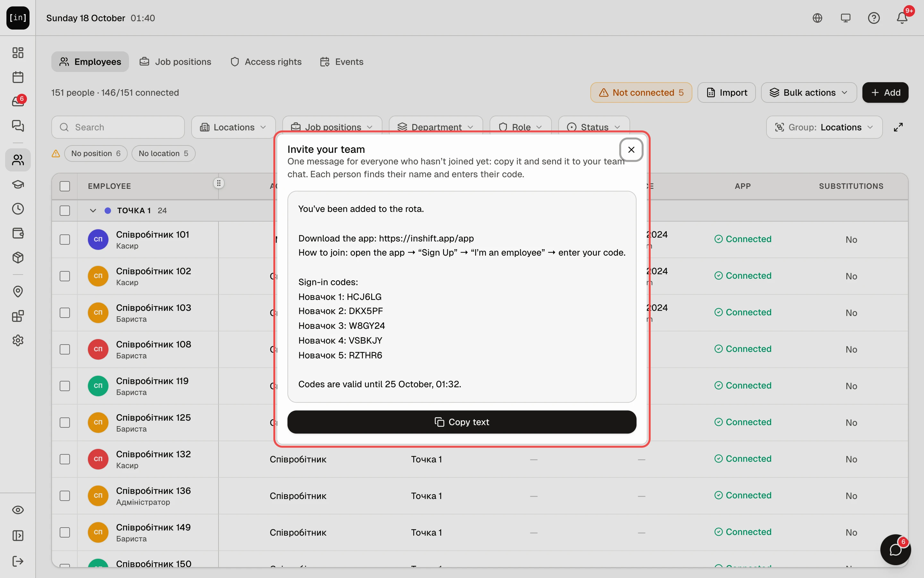The width and height of the screenshot is (924, 578).
Task: Select the Employees tab
Action: point(90,62)
